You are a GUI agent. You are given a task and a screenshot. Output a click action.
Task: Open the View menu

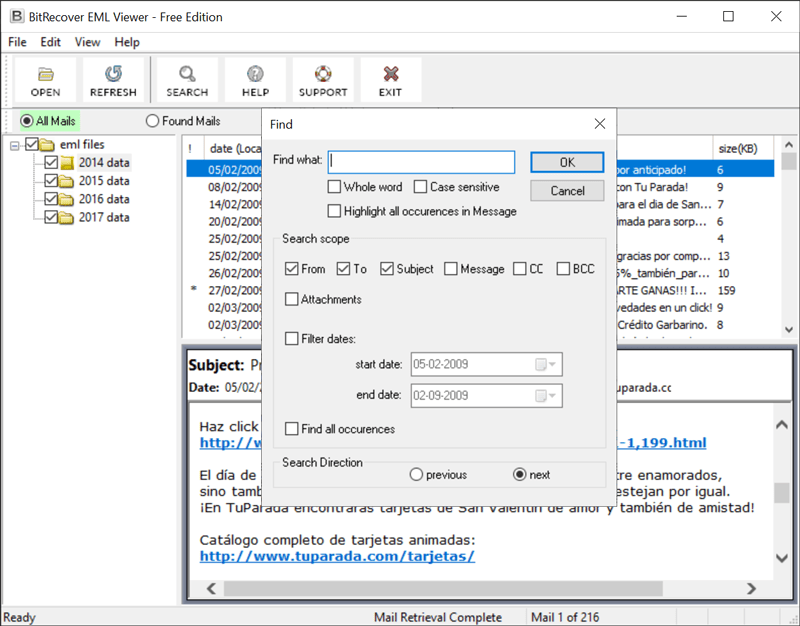click(87, 42)
